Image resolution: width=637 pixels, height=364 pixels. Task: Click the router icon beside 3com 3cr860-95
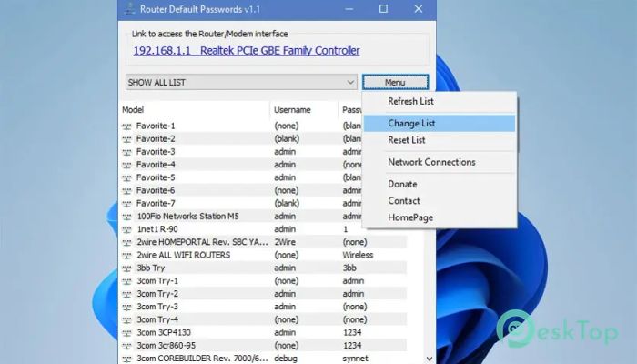pos(126,346)
